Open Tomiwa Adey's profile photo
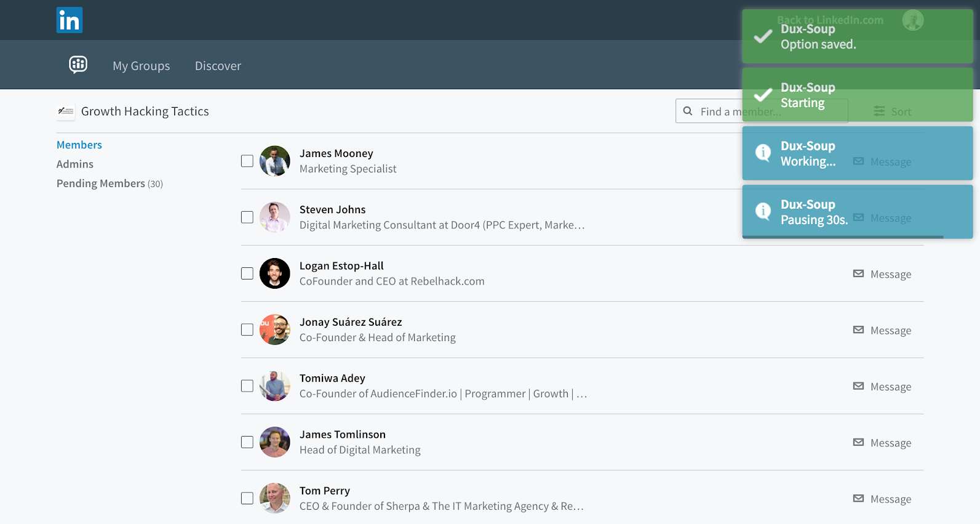This screenshot has height=524, width=980. [275, 386]
